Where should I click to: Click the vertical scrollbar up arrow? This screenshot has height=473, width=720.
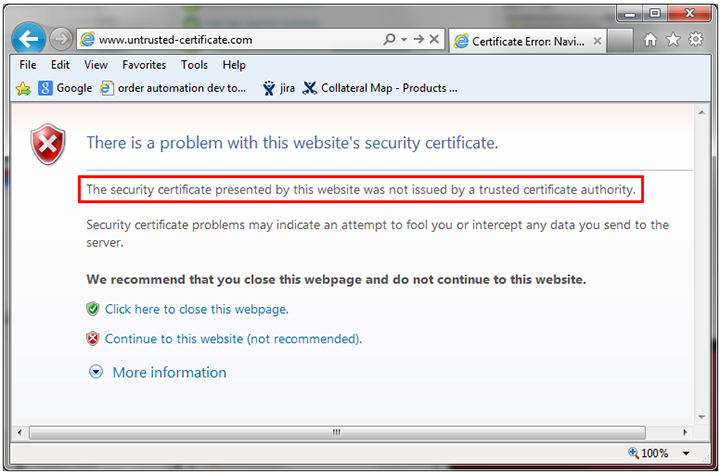point(702,113)
